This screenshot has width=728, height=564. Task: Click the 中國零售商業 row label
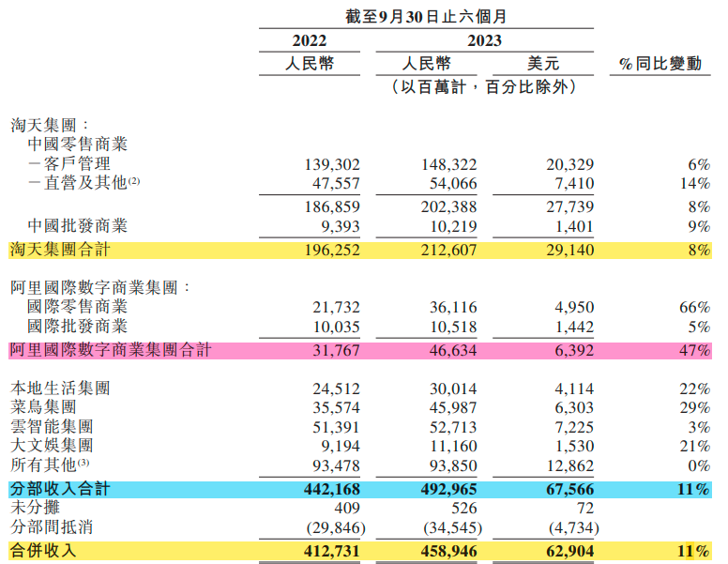77,144
